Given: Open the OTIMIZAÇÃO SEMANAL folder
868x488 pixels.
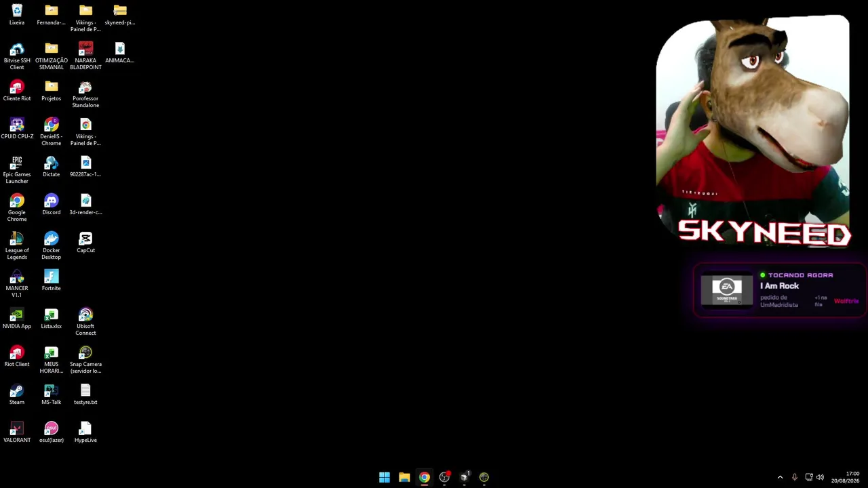Looking at the screenshot, I should tap(52, 56).
